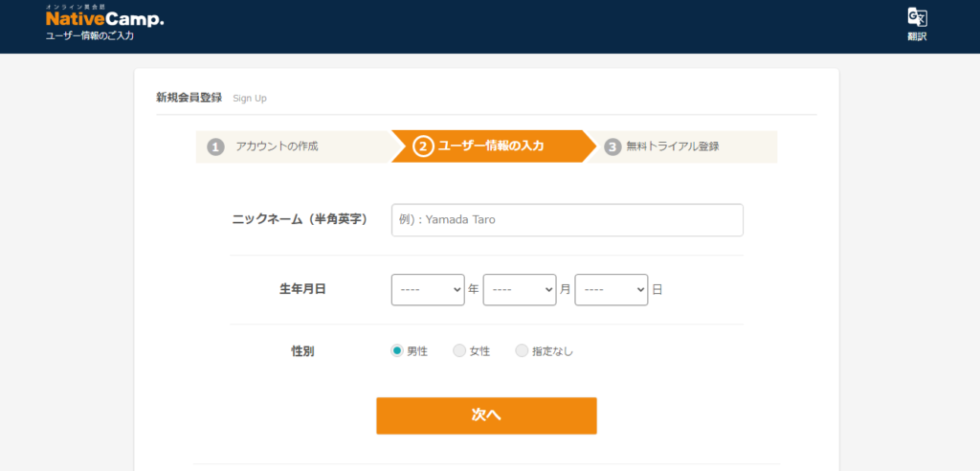Screen dimensions: 980x471
Task: Click the 新規会員登録 heading
Action: tap(189, 98)
